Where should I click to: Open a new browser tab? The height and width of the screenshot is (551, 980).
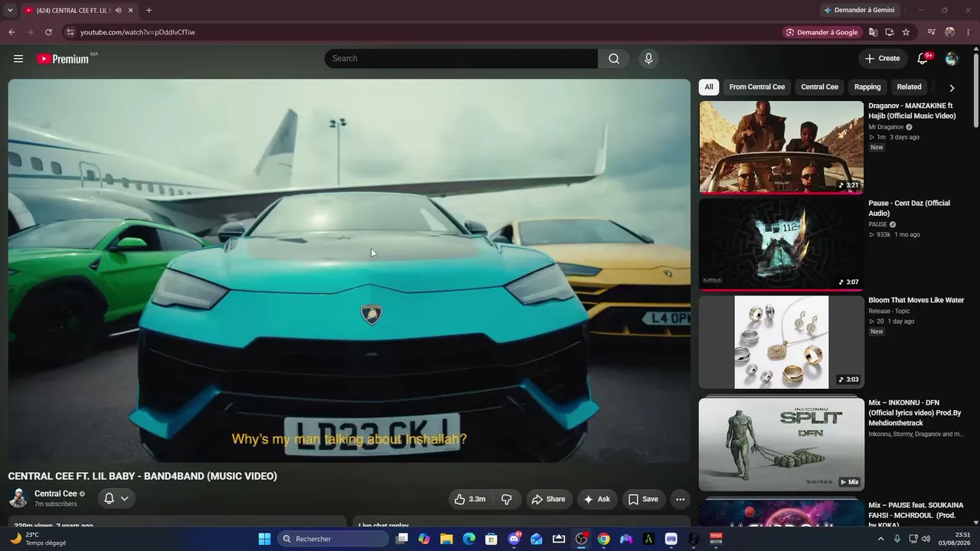[149, 11]
